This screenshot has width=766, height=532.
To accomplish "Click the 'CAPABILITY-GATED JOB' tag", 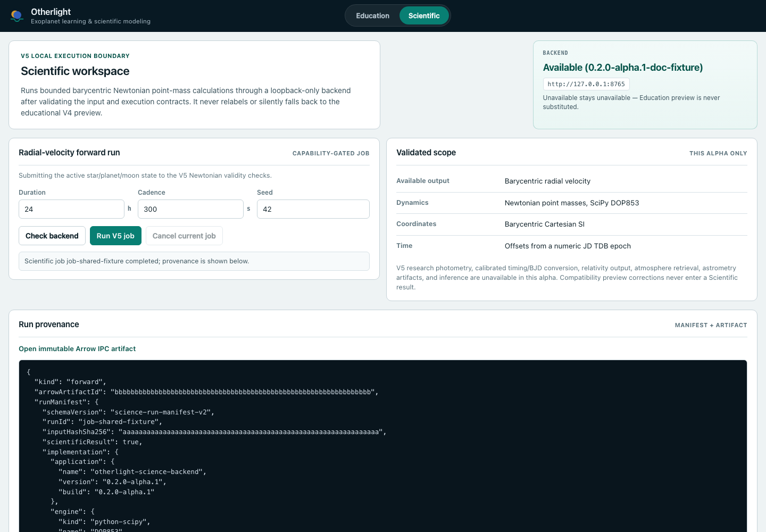I will [x=331, y=153].
